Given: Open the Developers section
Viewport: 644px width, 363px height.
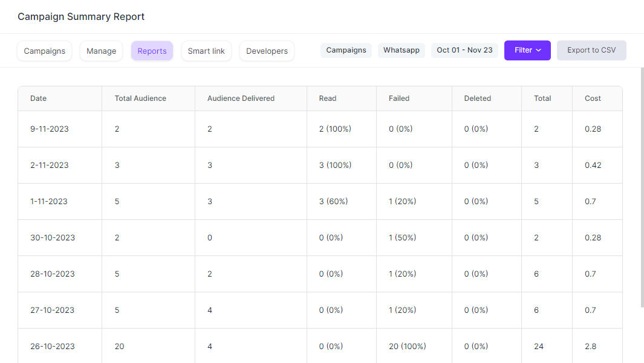Looking at the screenshot, I should tap(267, 51).
